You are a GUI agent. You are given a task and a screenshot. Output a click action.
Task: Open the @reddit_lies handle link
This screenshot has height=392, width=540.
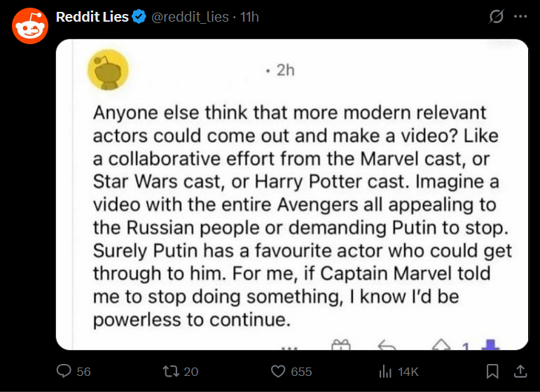click(191, 17)
